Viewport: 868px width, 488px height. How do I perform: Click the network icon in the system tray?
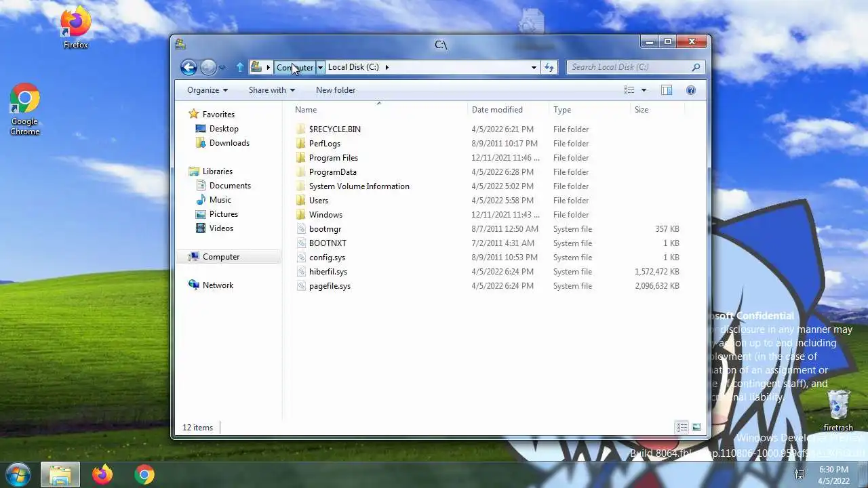point(800,474)
